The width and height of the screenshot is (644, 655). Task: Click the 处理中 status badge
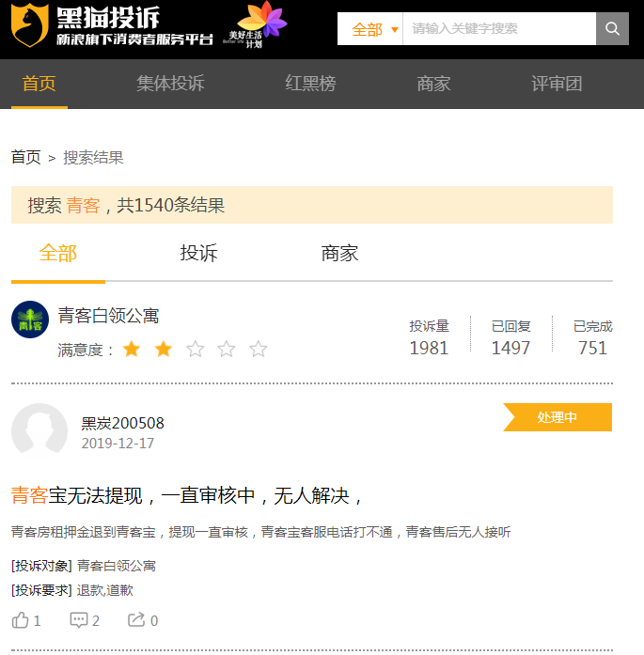[558, 417]
